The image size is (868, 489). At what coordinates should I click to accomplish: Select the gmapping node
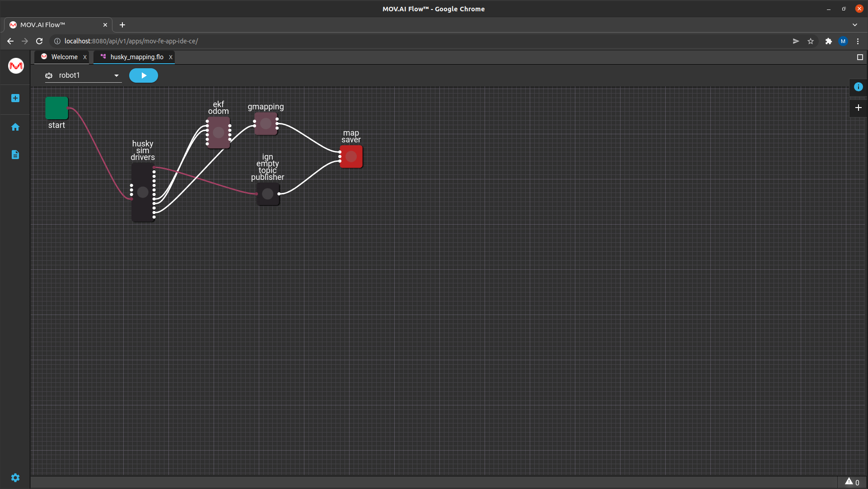(x=266, y=123)
